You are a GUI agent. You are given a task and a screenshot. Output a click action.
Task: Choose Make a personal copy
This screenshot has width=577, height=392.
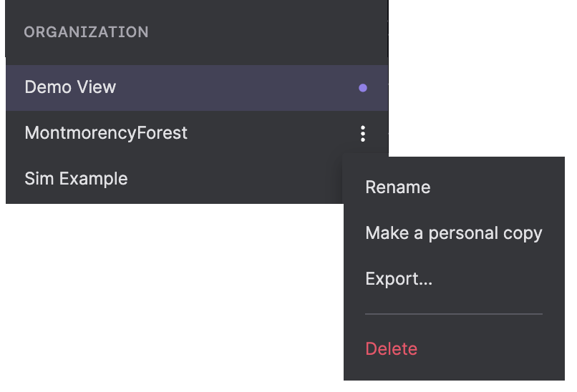click(x=453, y=233)
